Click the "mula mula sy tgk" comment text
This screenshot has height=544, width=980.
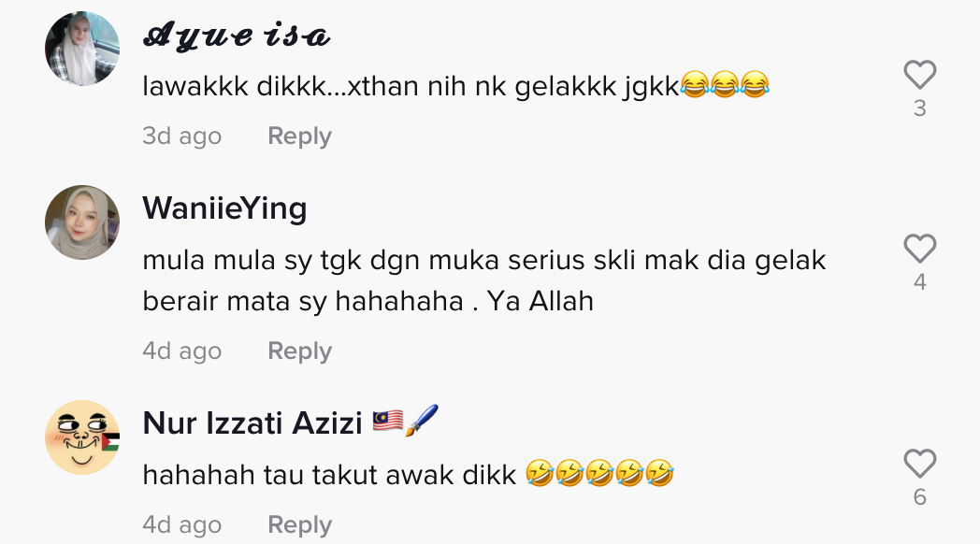(484, 280)
